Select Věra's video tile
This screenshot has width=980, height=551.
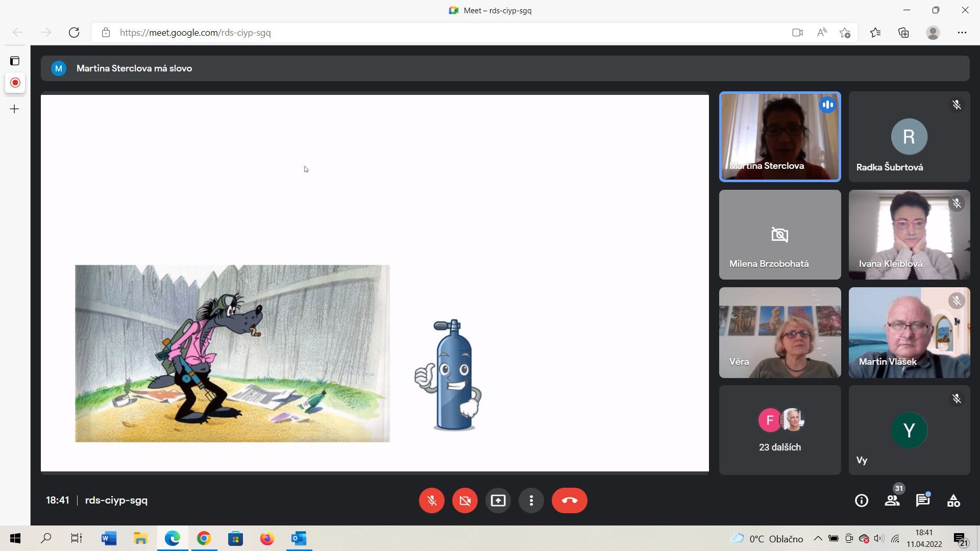(x=780, y=333)
